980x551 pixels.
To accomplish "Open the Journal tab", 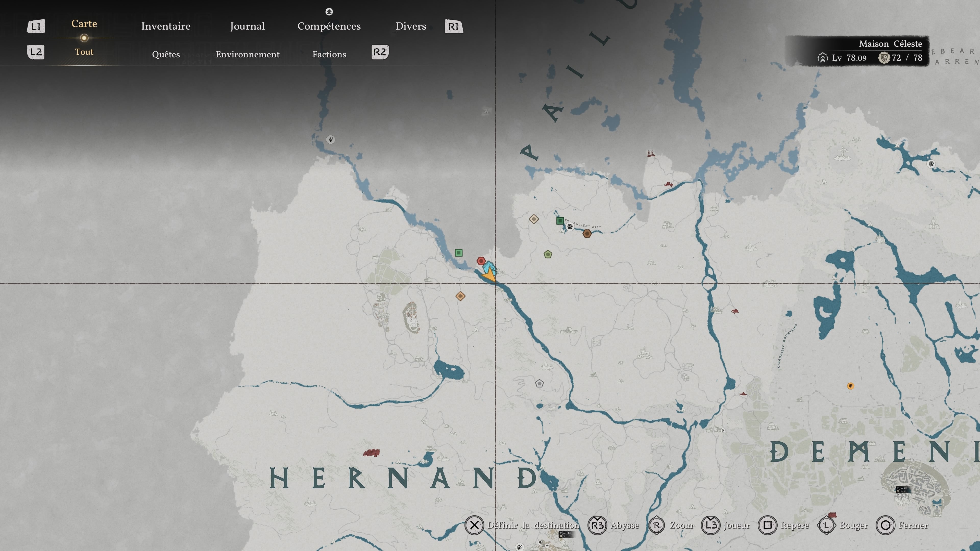I will pyautogui.click(x=247, y=26).
